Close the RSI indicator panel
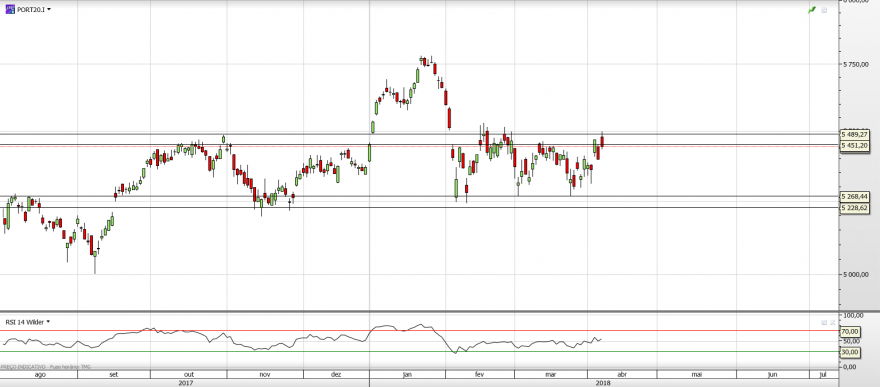Screen dimensions: 880x387 tap(833, 322)
